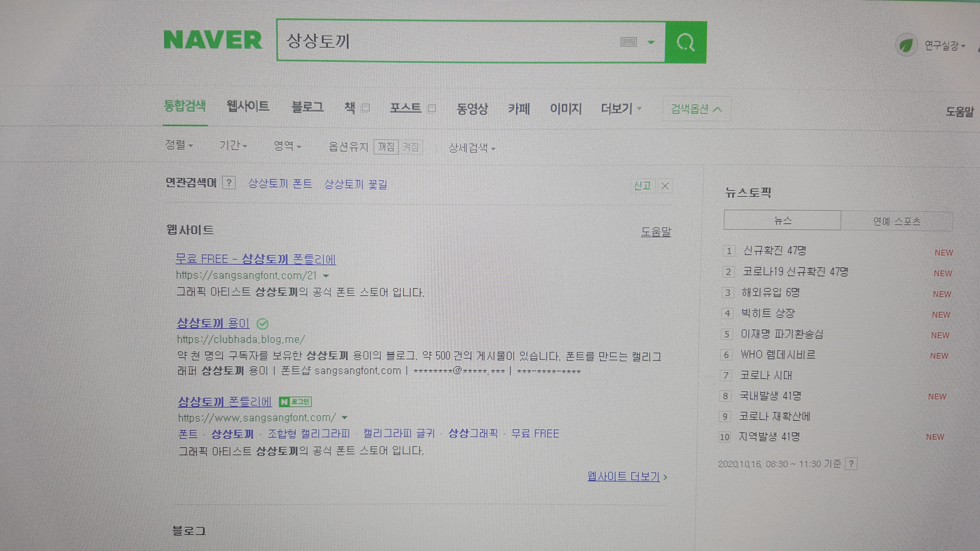980x551 pixels.
Task: Open the on-screen keyboard icon in search box
Action: (628, 42)
